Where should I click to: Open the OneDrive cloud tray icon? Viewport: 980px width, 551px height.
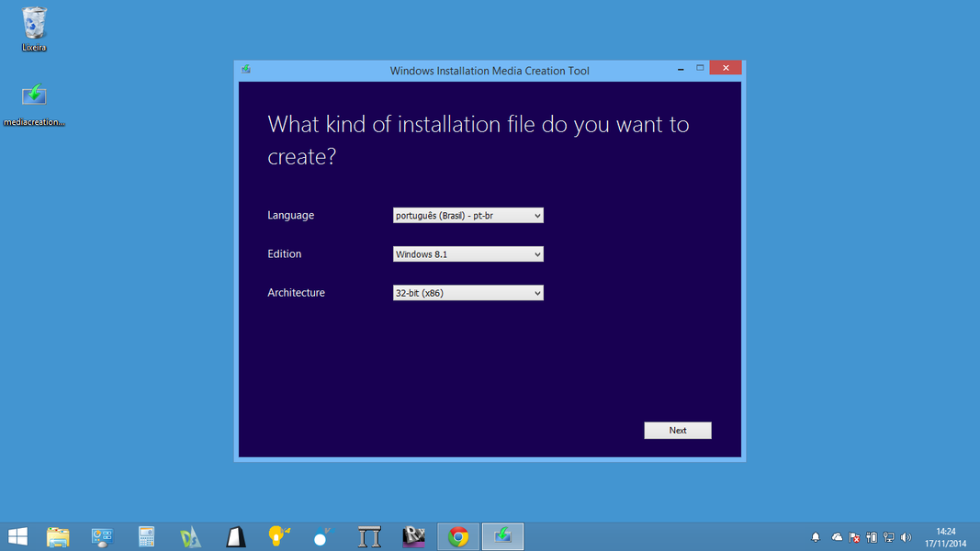[837, 537]
